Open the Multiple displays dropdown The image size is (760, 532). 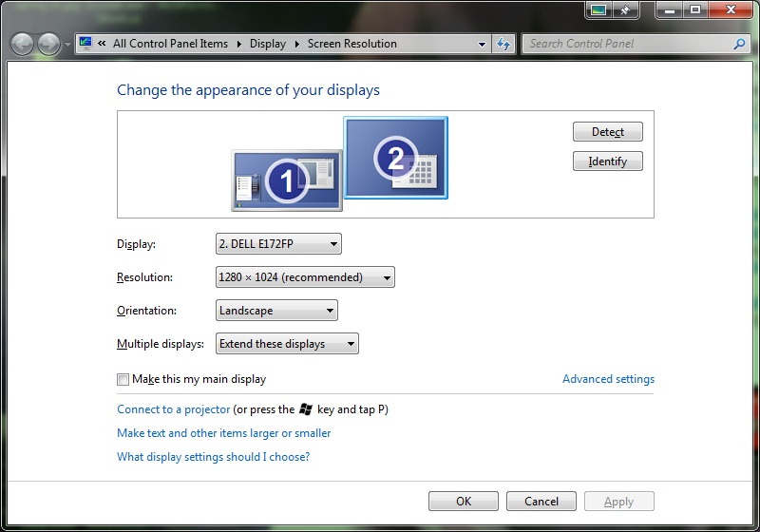[x=287, y=344]
